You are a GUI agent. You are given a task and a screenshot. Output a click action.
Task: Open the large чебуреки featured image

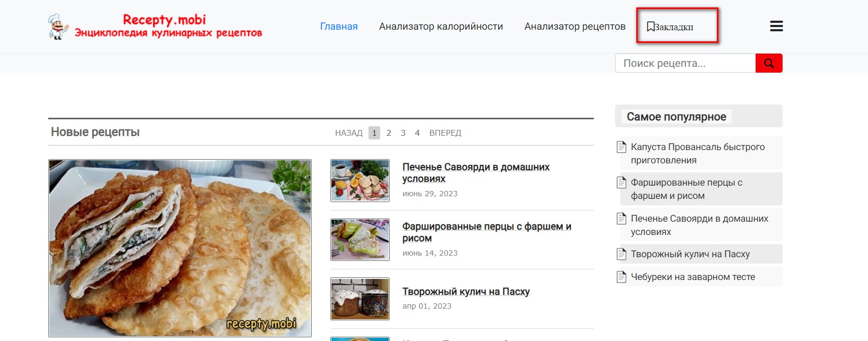(x=180, y=248)
